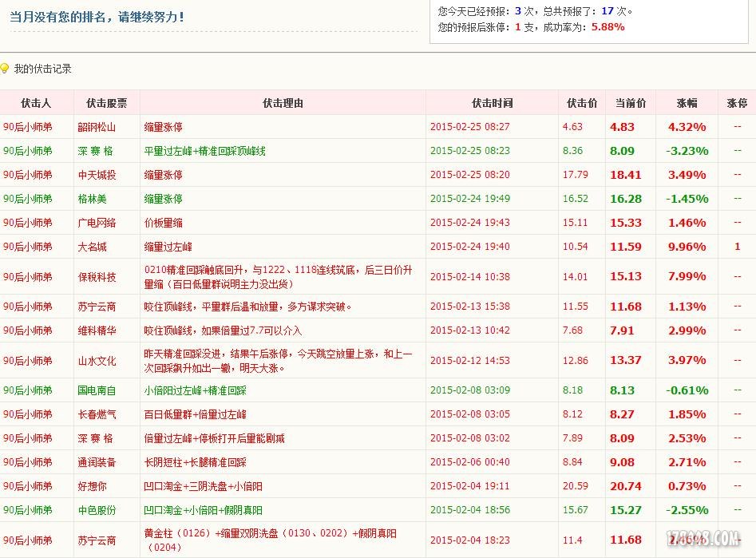The image size is (756, 558).
Task: Click the reason text 价板量缩
Action: click(x=163, y=223)
